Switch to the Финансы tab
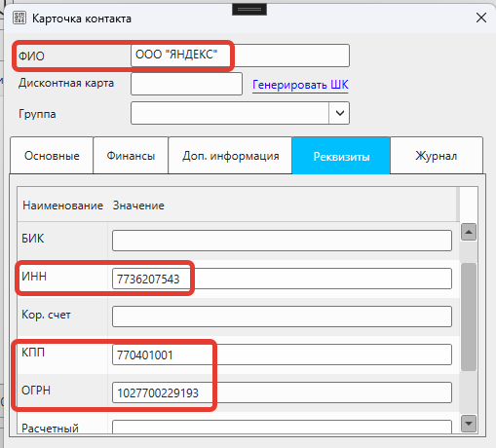 [x=131, y=156]
